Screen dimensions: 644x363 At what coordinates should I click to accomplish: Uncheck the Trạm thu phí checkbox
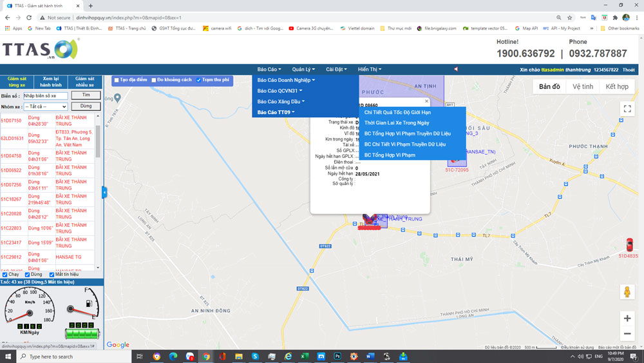pyautogui.click(x=198, y=80)
